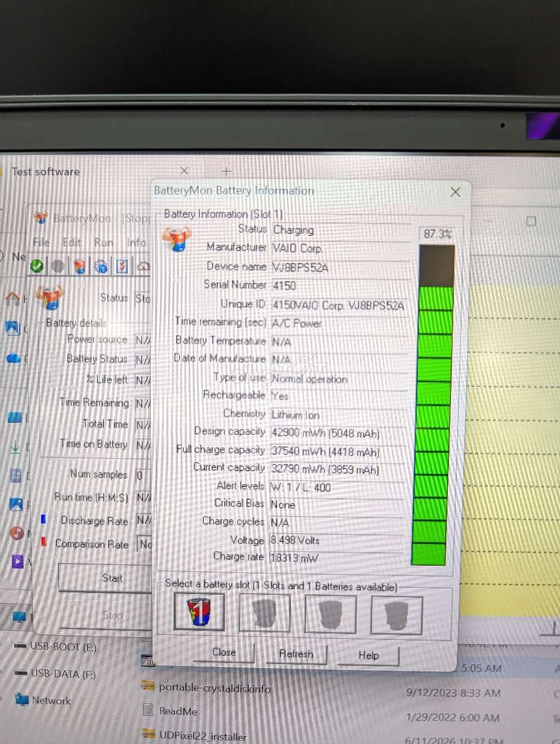Viewport: 560px width, 744px height.
Task: Select the third grayed battery slot
Action: pos(330,615)
